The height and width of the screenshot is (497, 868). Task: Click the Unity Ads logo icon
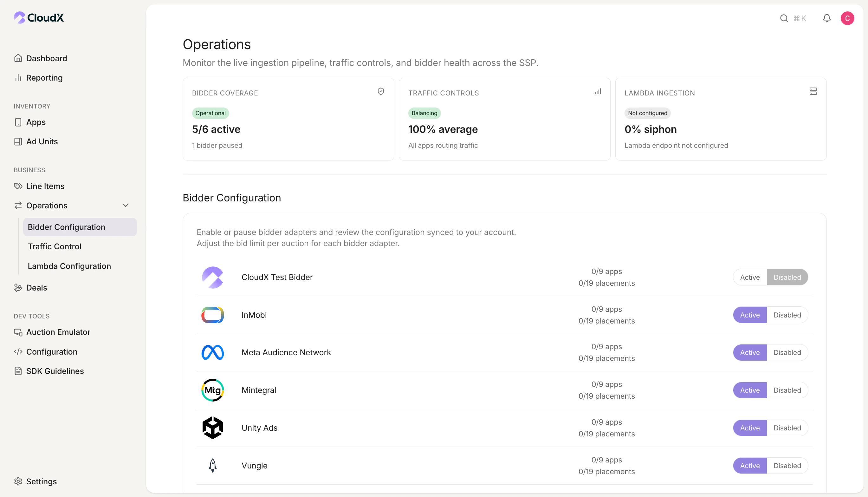click(x=212, y=428)
